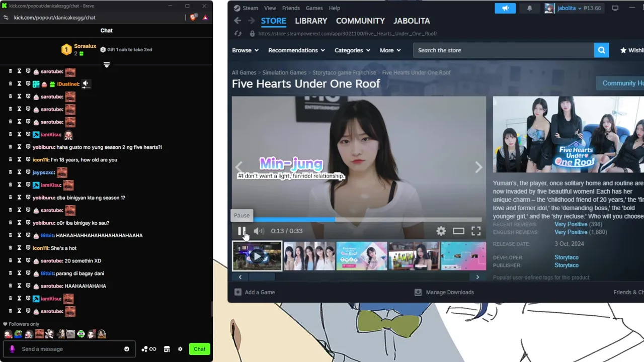Select the four women screenshot thumbnail
The height and width of the screenshot is (362, 644).
[x=309, y=256]
